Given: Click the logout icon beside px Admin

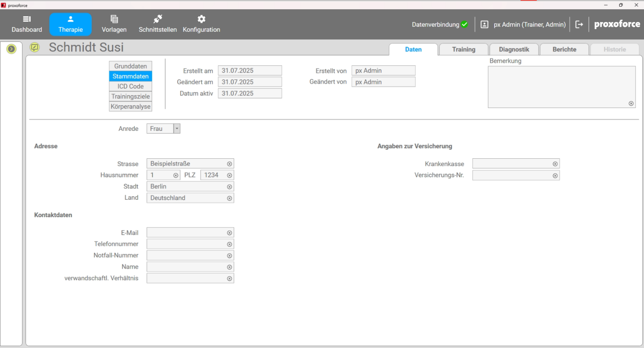Looking at the screenshot, I should (x=579, y=25).
